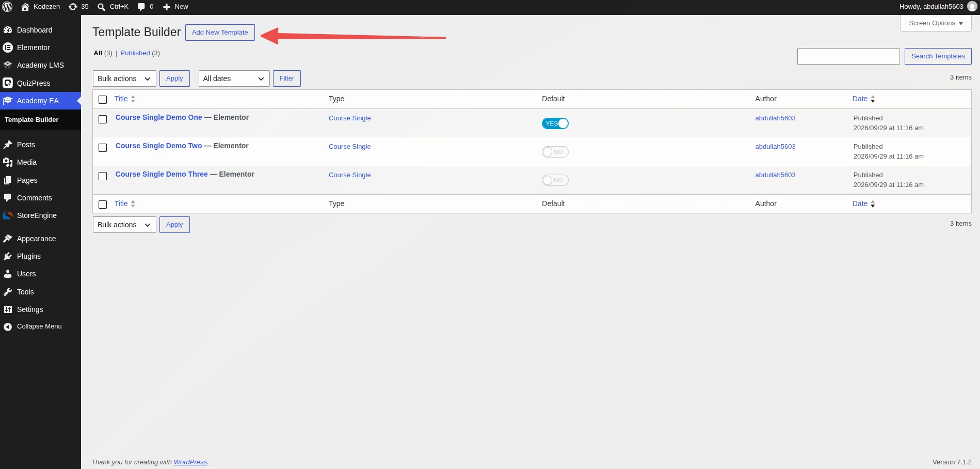This screenshot has width=980, height=469.
Task: Open the Elementor sidebar icon
Action: pyautogui.click(x=8, y=48)
